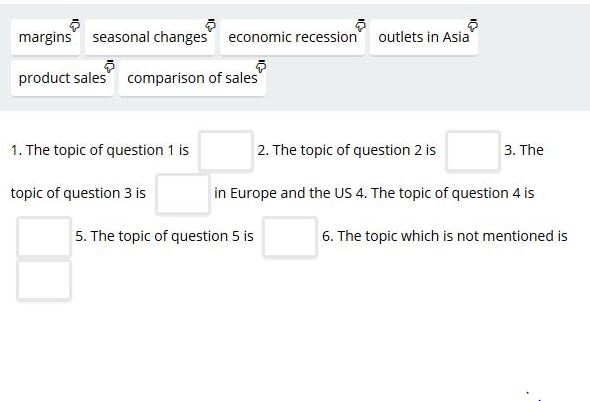The image size is (590, 401).
Task: Click the blank box for question 2 topic
Action: (473, 151)
